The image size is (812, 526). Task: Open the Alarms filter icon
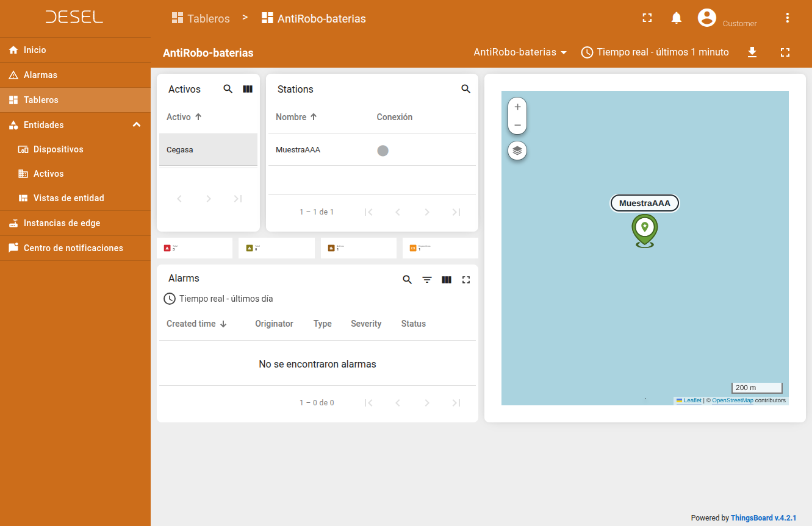(427, 280)
